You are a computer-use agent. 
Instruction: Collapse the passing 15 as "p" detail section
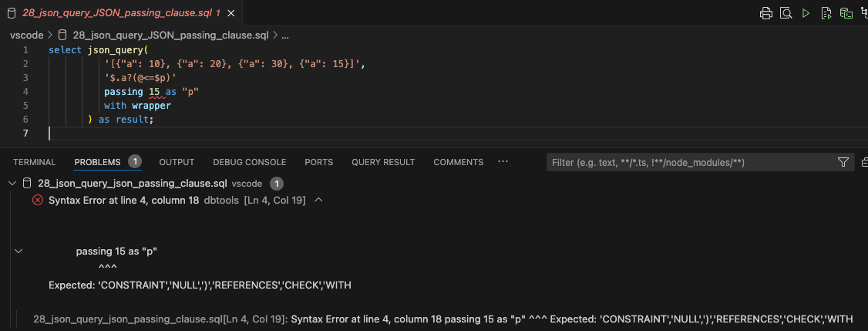coord(19,251)
